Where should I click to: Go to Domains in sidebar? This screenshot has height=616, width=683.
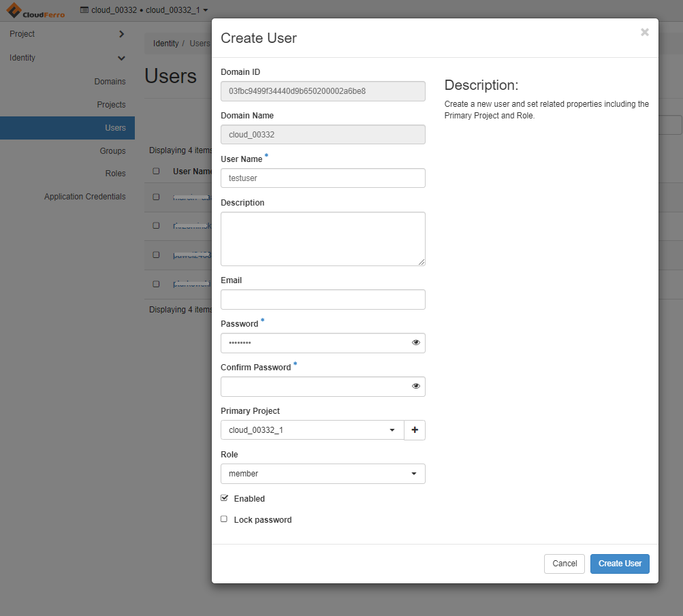[x=110, y=82]
